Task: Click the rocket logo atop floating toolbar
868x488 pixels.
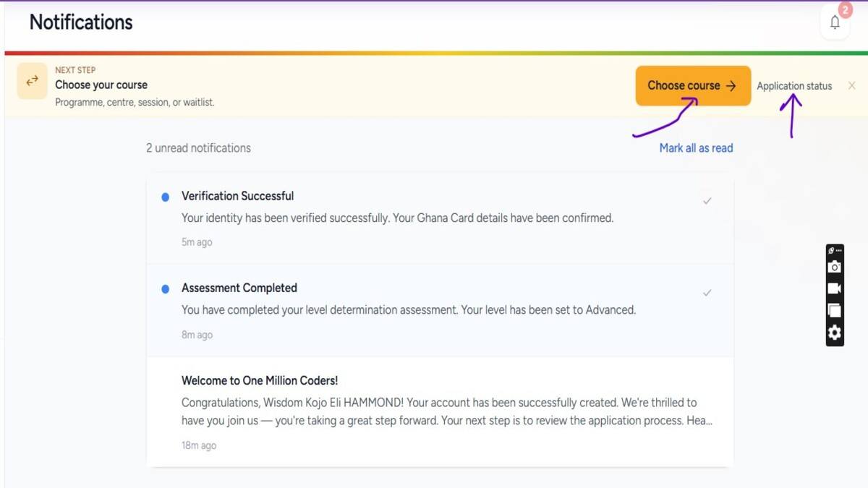Action: (x=833, y=250)
